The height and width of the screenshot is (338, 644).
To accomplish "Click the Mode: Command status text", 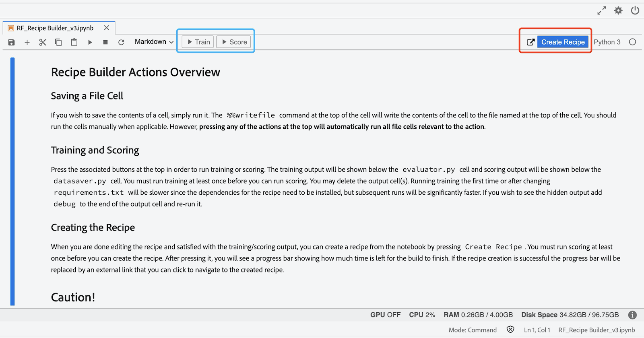I will click(x=473, y=330).
